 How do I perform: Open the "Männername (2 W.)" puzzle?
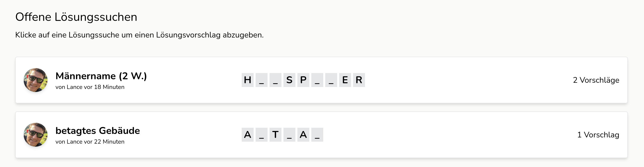pos(101,76)
